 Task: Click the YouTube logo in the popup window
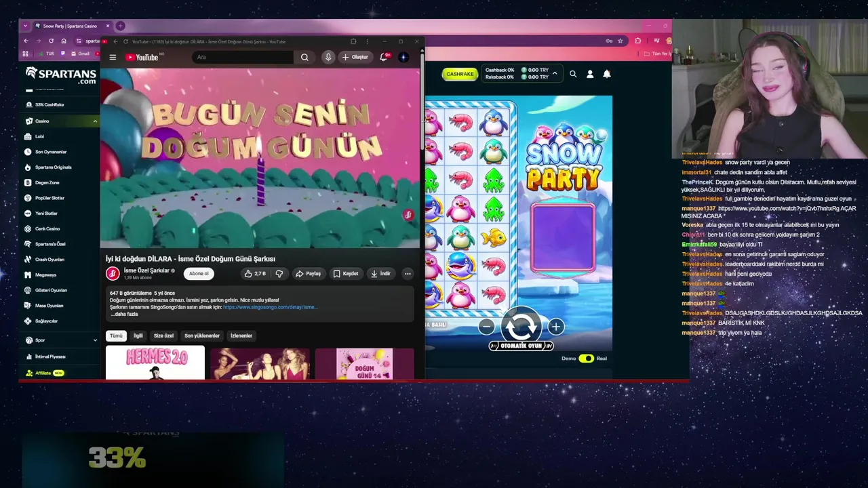click(x=142, y=58)
